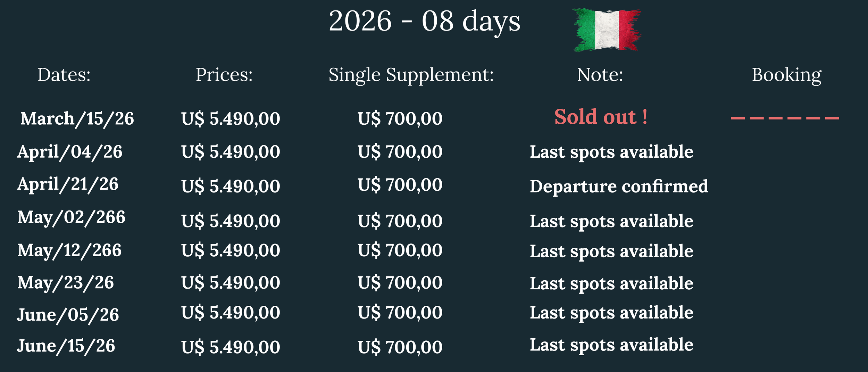Click the Italian flag image
Viewport: 868px width, 372px height.
tap(607, 30)
